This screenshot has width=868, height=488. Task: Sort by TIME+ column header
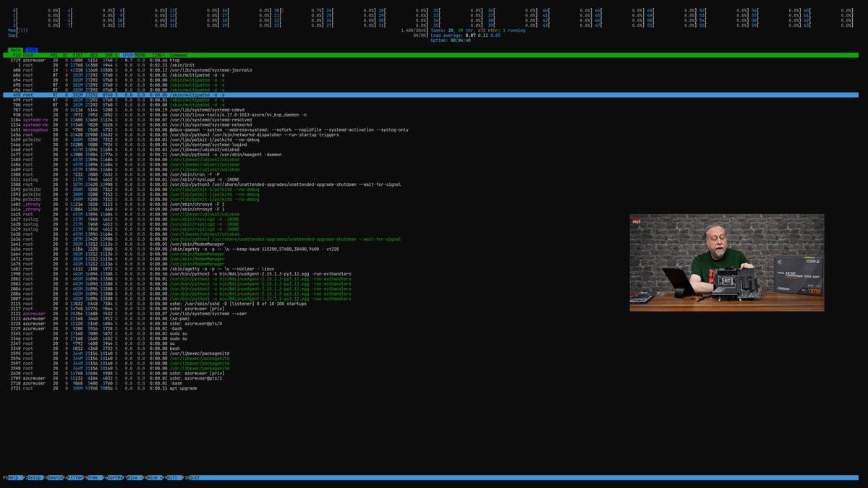[158, 55]
